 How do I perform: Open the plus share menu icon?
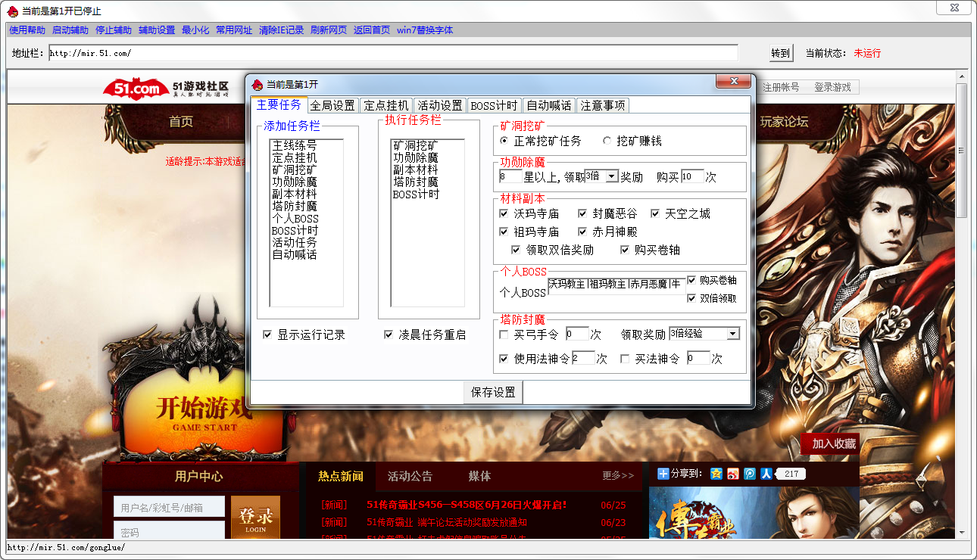point(663,474)
